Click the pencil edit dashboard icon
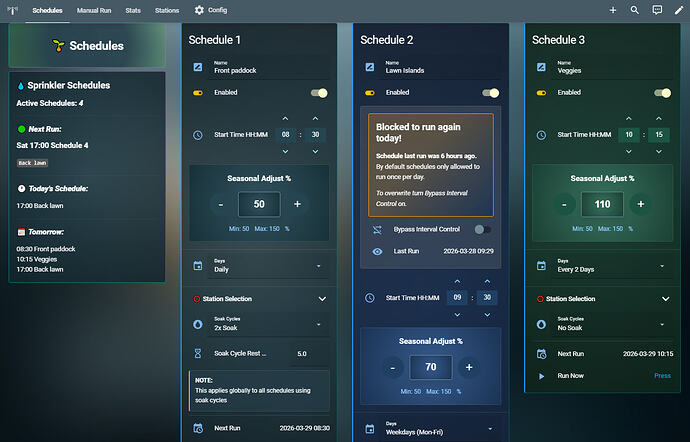690x442 pixels. pyautogui.click(x=679, y=10)
